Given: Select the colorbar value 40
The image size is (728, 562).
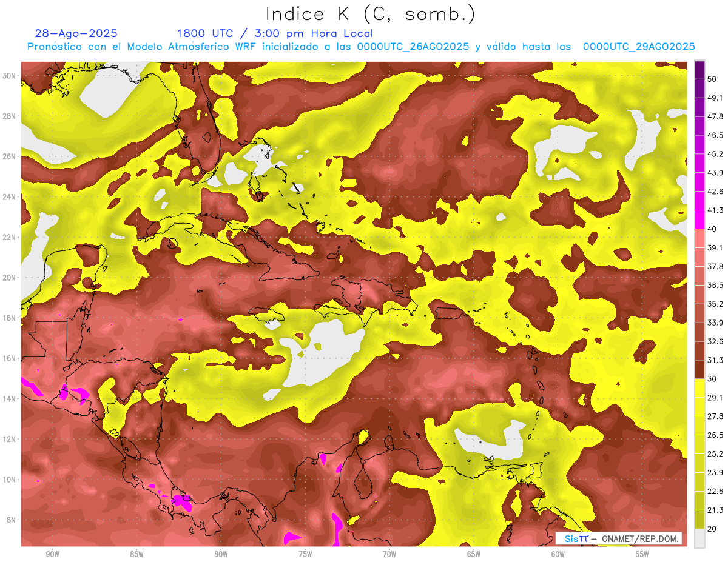Looking at the screenshot, I should [713, 229].
